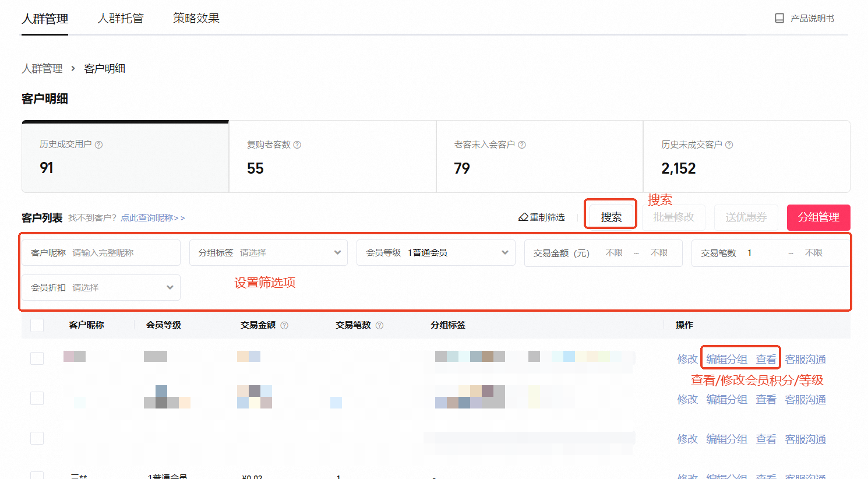Click the 重制筛选 eraser icon
The image size is (868, 479).
(523, 217)
